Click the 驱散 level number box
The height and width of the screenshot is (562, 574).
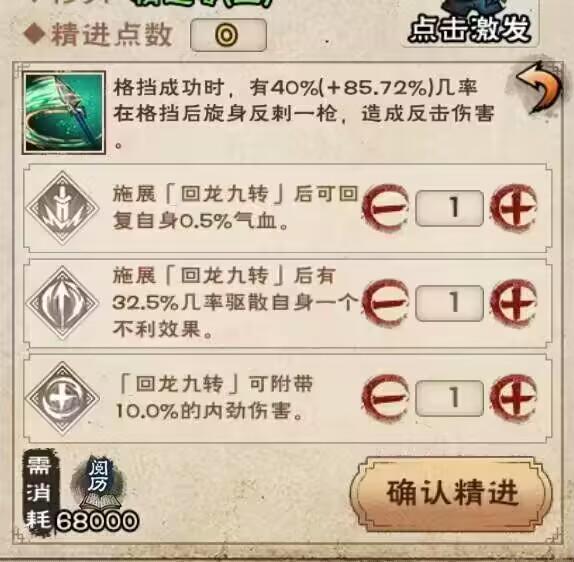pyautogui.click(x=450, y=303)
